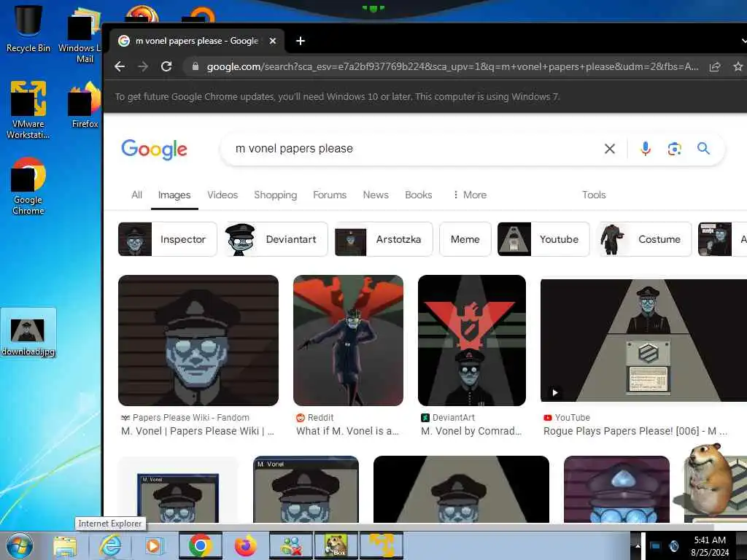
Task: Apply the Youtube filter chip
Action: pos(543,239)
